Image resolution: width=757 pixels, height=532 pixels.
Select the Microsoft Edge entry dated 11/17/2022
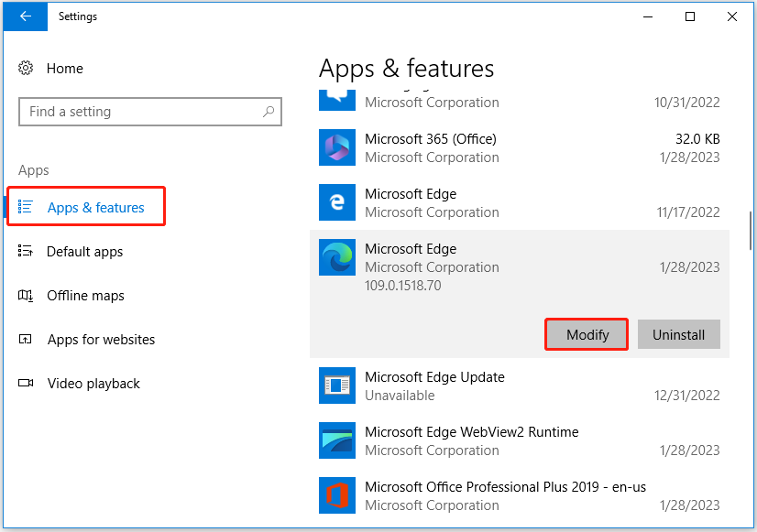tap(520, 202)
